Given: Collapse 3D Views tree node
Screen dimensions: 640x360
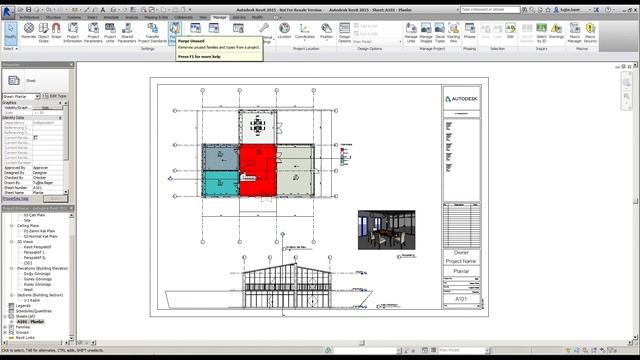Looking at the screenshot, I should [11, 242].
